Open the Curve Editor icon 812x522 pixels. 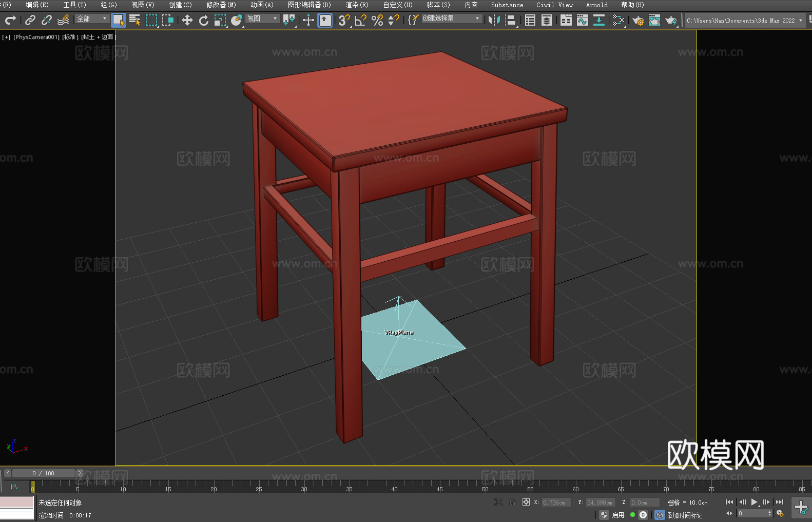click(583, 20)
